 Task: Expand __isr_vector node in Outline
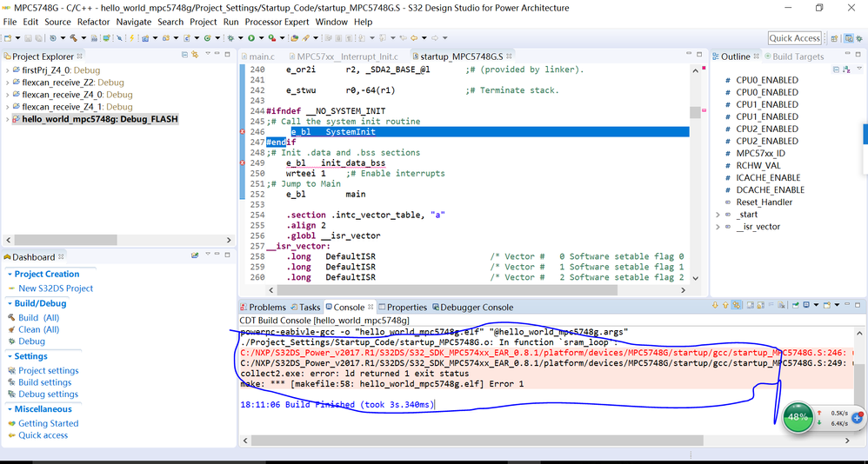pyautogui.click(x=718, y=226)
